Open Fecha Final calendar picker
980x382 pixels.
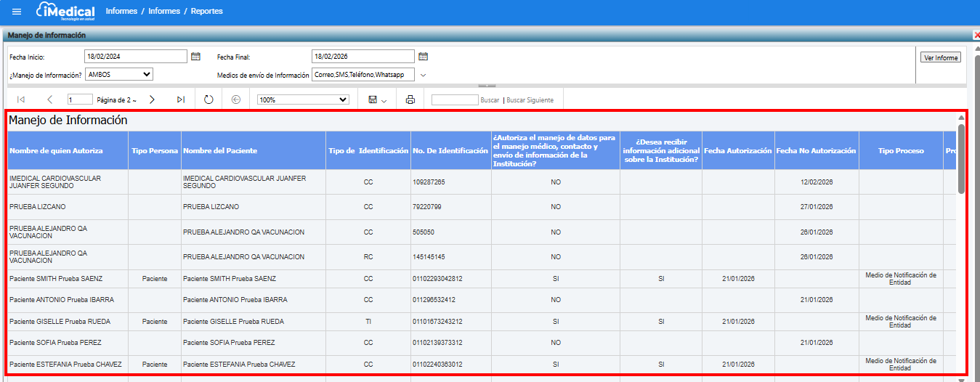[423, 57]
